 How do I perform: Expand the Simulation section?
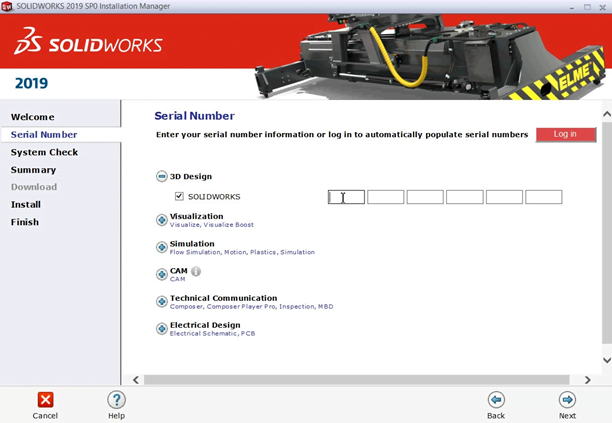162,247
